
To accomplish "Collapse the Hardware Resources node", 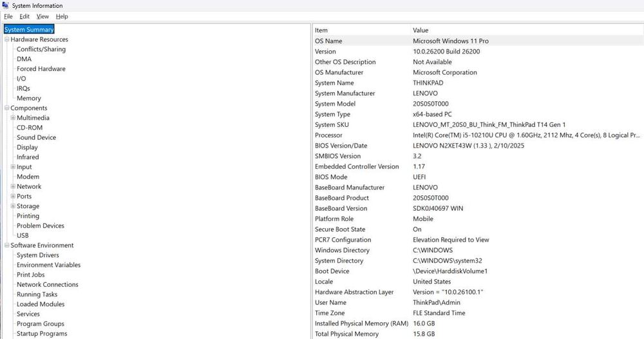I will (x=6, y=39).
